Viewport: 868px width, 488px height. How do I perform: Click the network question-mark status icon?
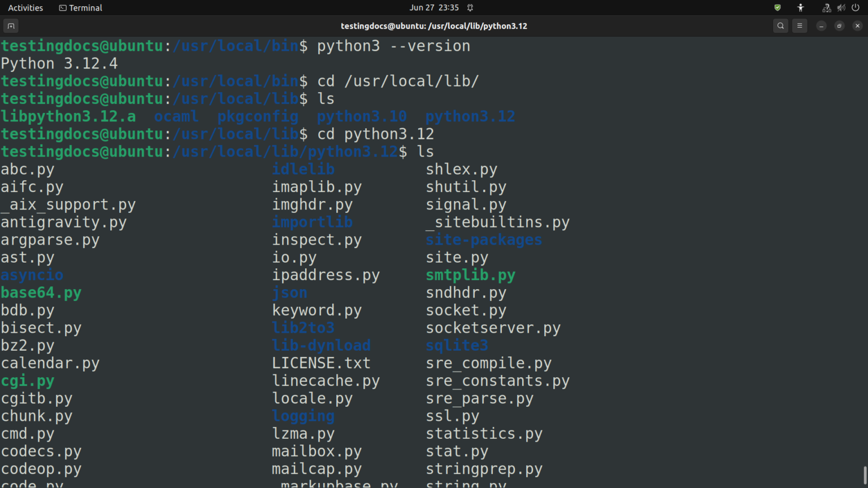tap(826, 7)
